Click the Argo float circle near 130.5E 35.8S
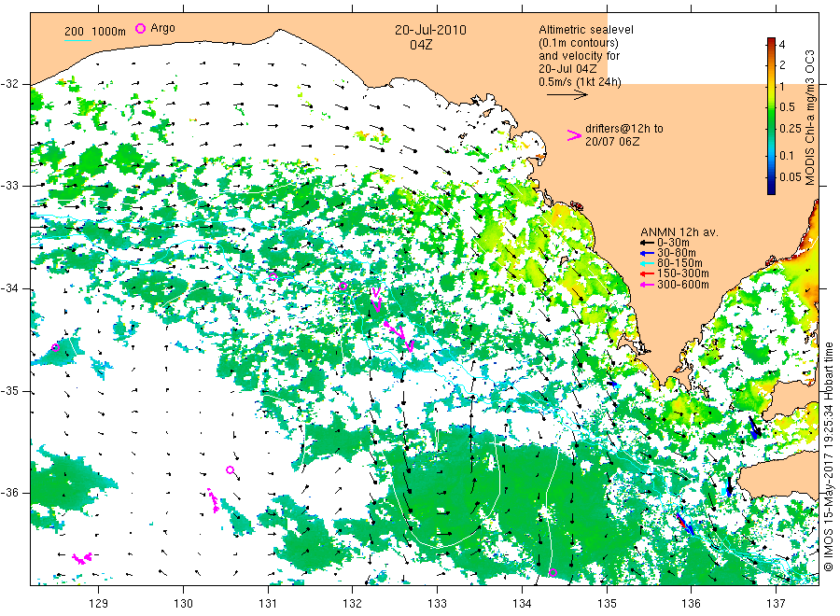The image size is (840, 616). pos(231,469)
